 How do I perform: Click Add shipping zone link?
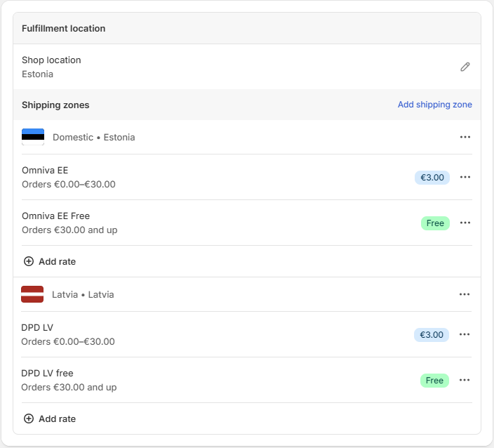[435, 105]
